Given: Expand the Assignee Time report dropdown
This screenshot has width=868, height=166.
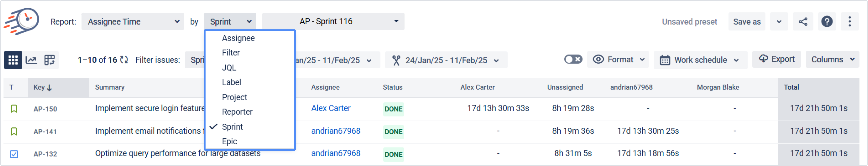Looking at the screenshot, I should coord(133,22).
